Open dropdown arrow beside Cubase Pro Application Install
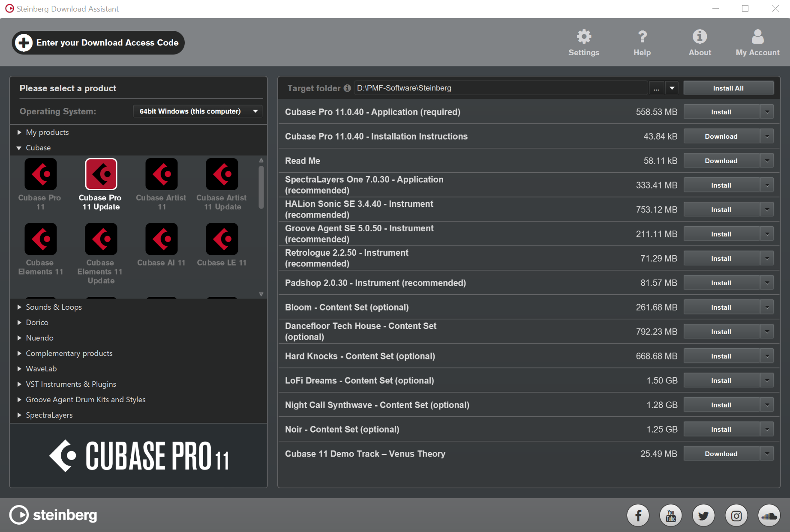The width and height of the screenshot is (790, 532). (x=767, y=112)
